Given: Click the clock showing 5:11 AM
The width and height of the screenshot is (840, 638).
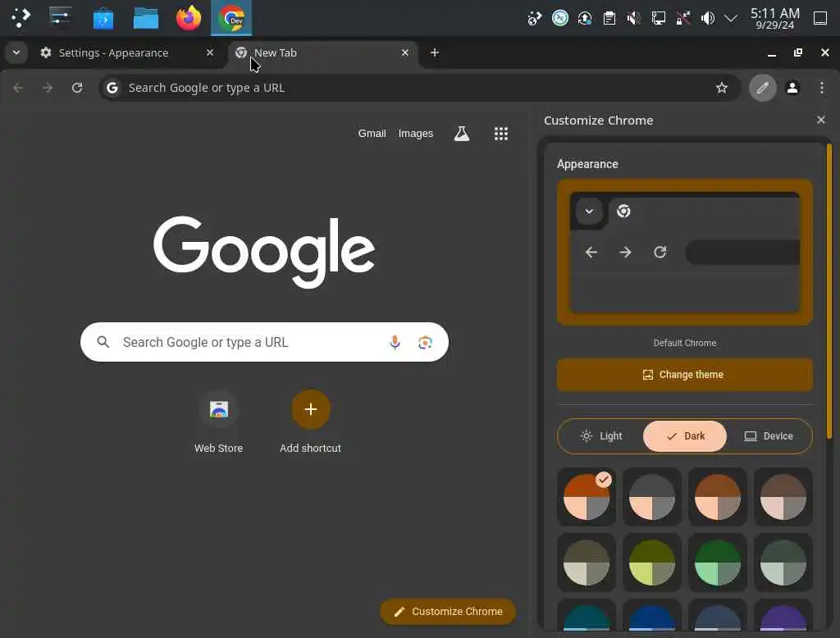Looking at the screenshot, I should (x=774, y=18).
